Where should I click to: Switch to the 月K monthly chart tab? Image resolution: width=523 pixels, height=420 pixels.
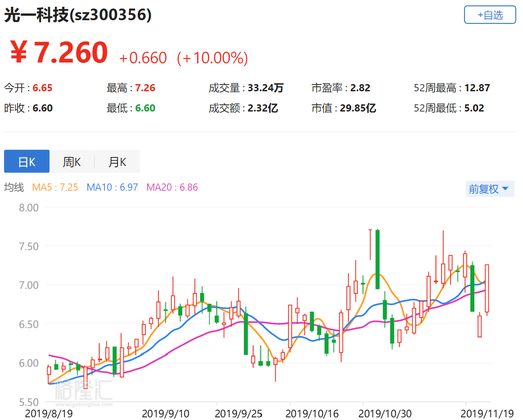click(x=117, y=161)
